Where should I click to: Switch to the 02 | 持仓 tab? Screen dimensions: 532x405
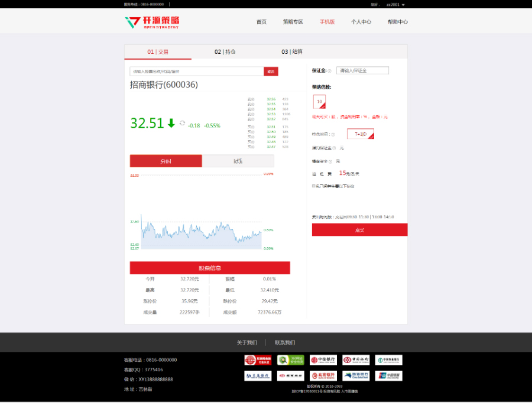[225, 51]
